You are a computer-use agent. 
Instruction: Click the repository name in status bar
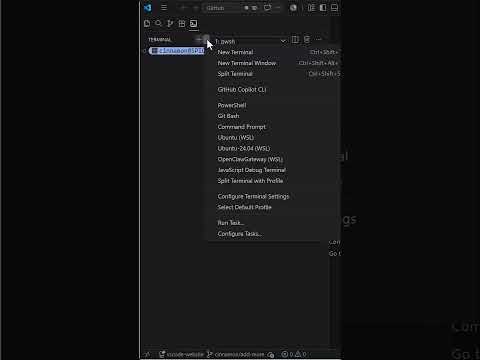coord(185,354)
